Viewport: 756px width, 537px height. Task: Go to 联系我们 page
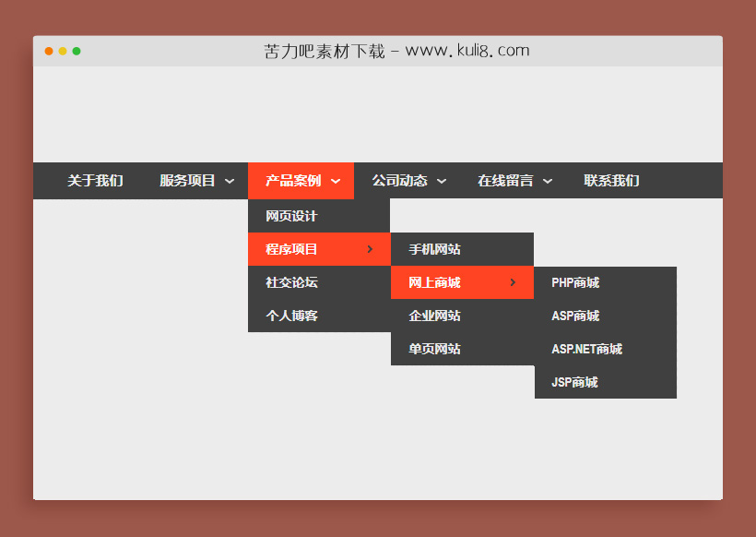pyautogui.click(x=611, y=181)
